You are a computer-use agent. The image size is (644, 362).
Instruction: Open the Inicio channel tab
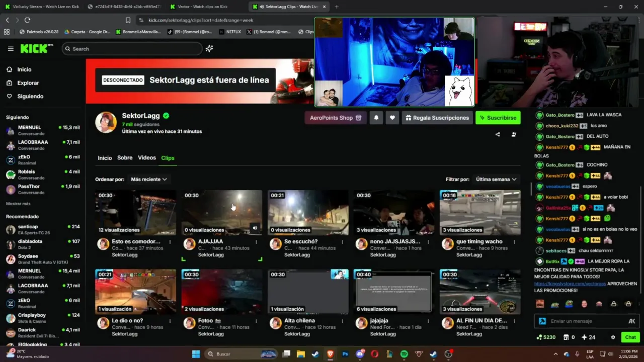105,158
